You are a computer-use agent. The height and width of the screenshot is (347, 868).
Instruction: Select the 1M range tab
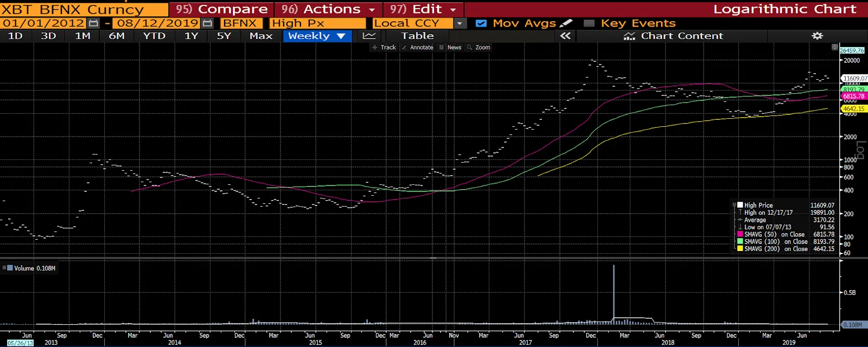pos(82,36)
